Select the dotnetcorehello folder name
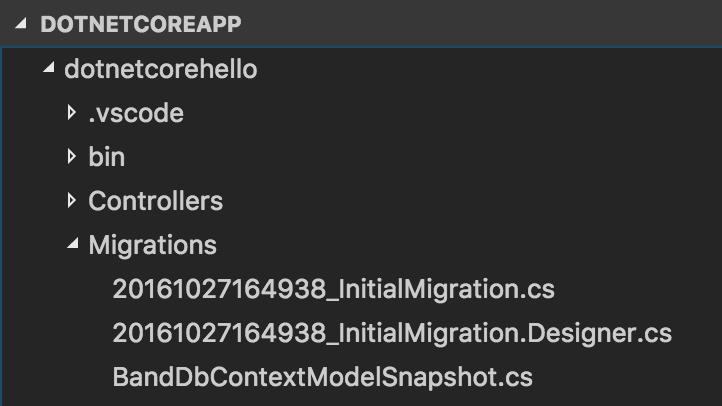The height and width of the screenshot is (406, 722). coord(160,70)
